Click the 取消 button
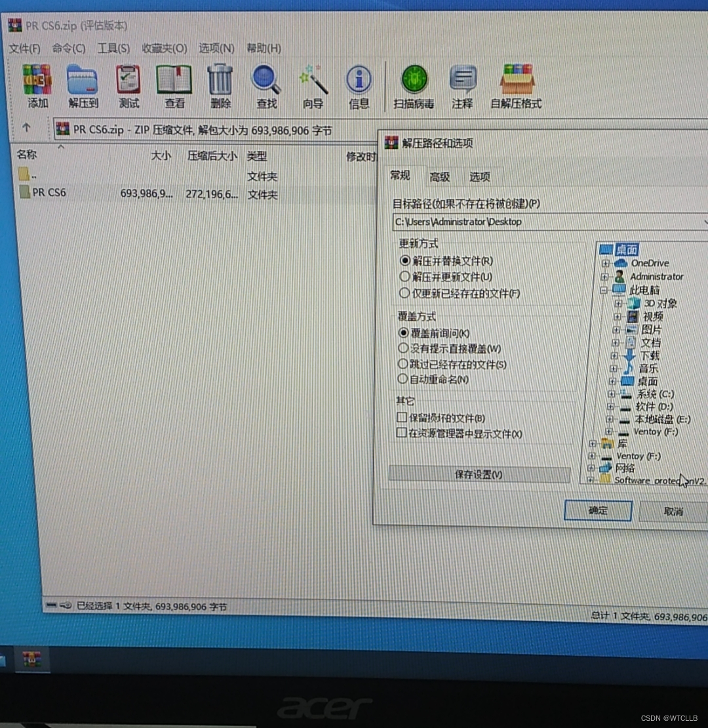Screen dimensions: 708x728 [x=673, y=511]
